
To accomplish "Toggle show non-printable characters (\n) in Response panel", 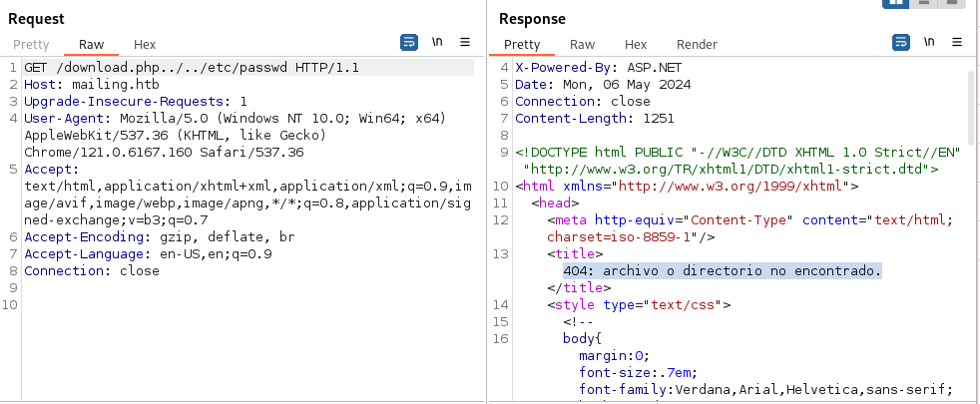I will pos(929,43).
